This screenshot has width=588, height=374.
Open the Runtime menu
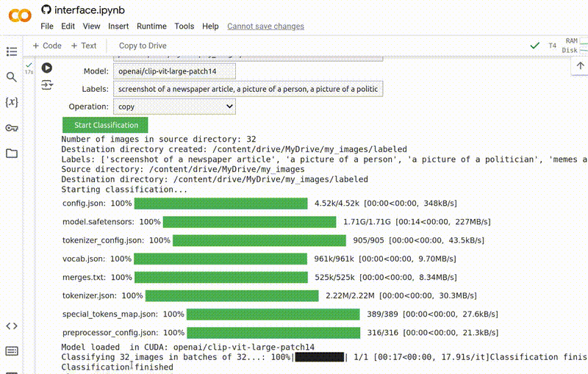151,26
